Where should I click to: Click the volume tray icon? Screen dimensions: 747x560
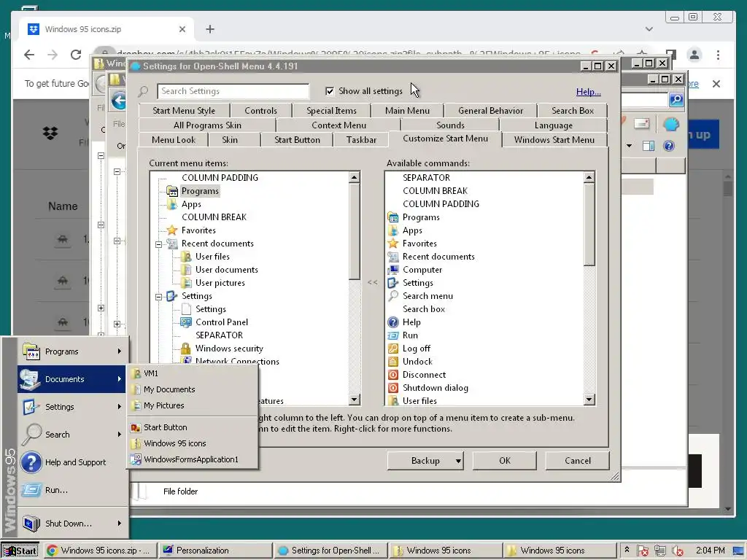(x=677, y=551)
